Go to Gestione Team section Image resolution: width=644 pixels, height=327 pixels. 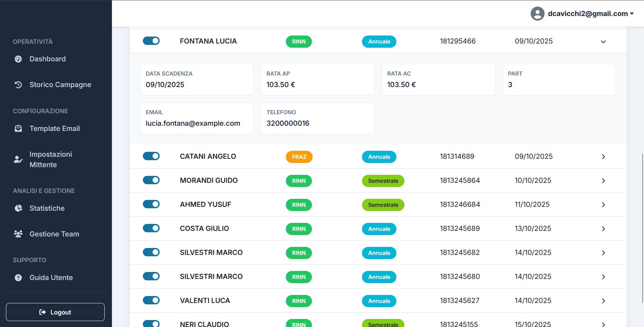click(54, 234)
